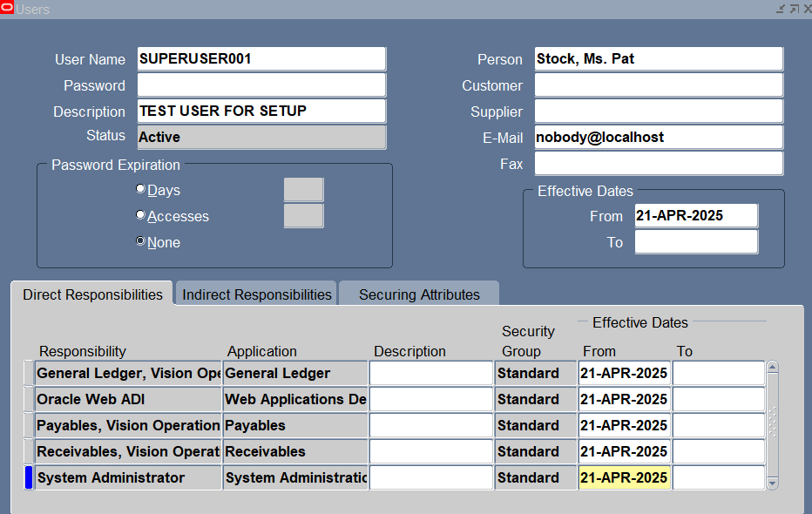Click application cell Receivables
Viewport: 812px width, 514px height.
(295, 451)
